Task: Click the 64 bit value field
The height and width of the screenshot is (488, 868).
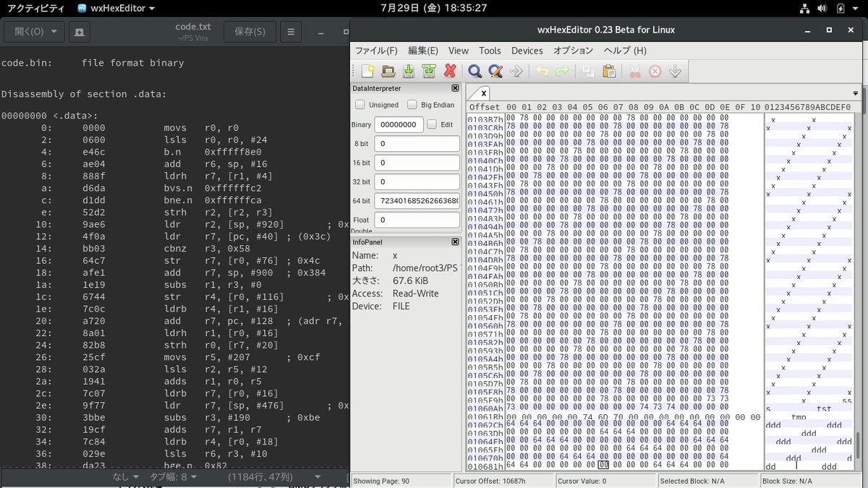Action: pos(417,201)
